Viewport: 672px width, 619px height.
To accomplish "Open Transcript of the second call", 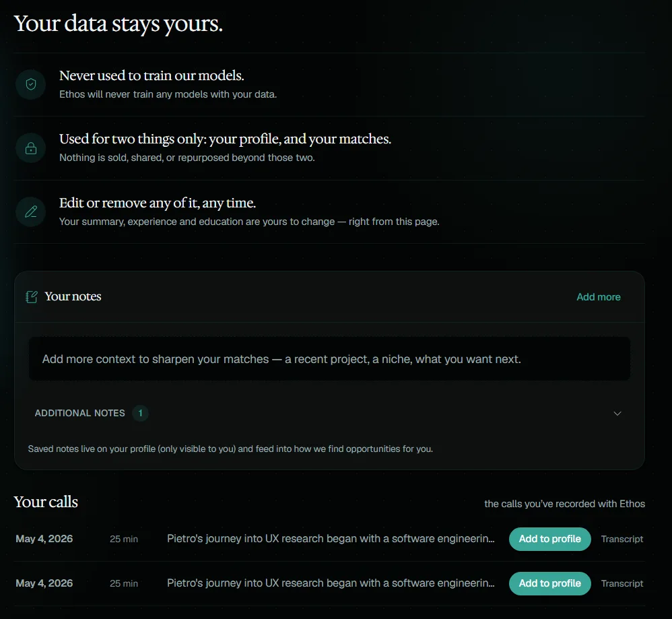I will 622,583.
